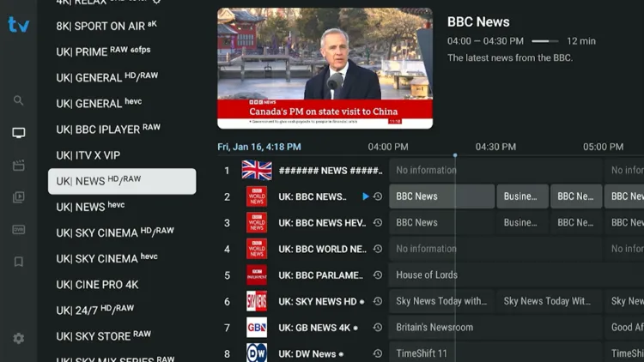Click the DW channel logo
This screenshot has width=644, height=362.
point(257,353)
